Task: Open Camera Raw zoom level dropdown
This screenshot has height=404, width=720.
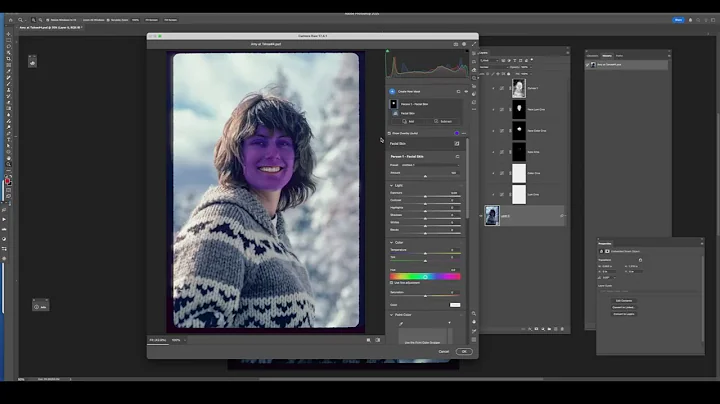Action: click(x=185, y=340)
